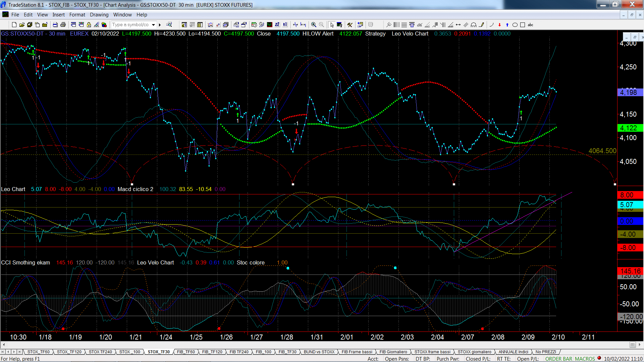Select the arc cycles drawing tool

[474, 25]
